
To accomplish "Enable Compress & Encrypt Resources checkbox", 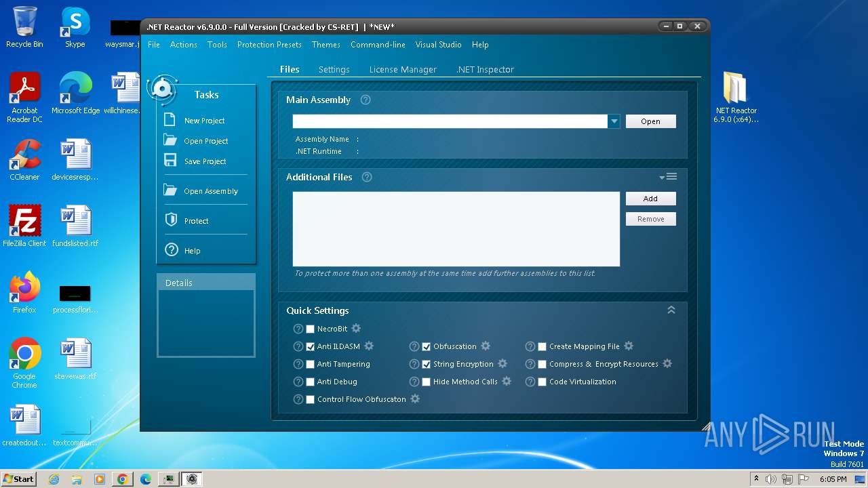I will (x=542, y=364).
